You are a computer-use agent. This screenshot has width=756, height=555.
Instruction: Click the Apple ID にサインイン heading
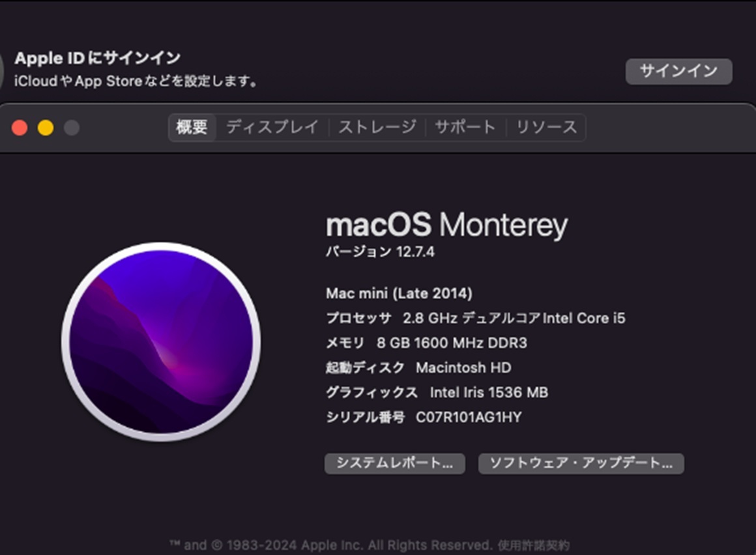click(97, 58)
